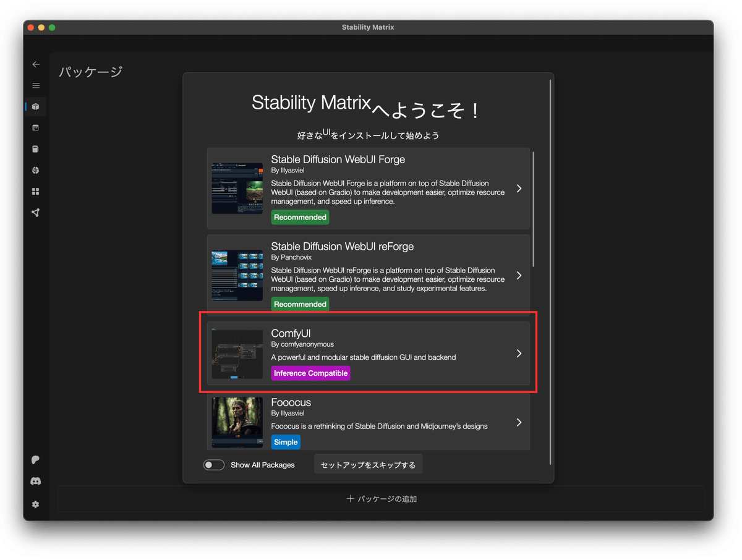Expand Stable Diffusion WebUI Forge chevron

pyautogui.click(x=519, y=188)
